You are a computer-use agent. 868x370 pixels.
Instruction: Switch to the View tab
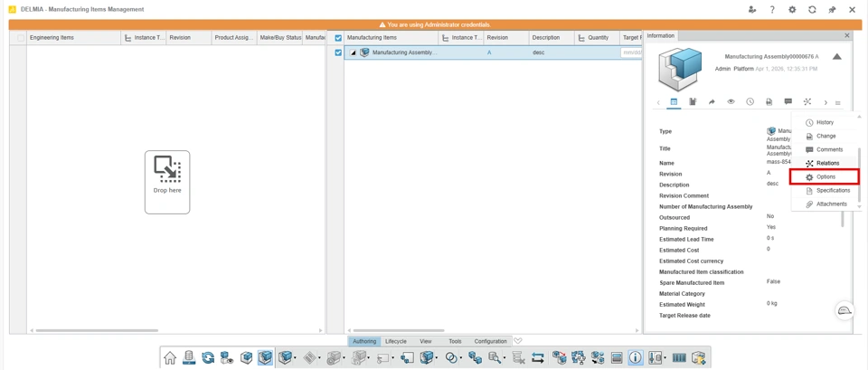click(x=426, y=341)
